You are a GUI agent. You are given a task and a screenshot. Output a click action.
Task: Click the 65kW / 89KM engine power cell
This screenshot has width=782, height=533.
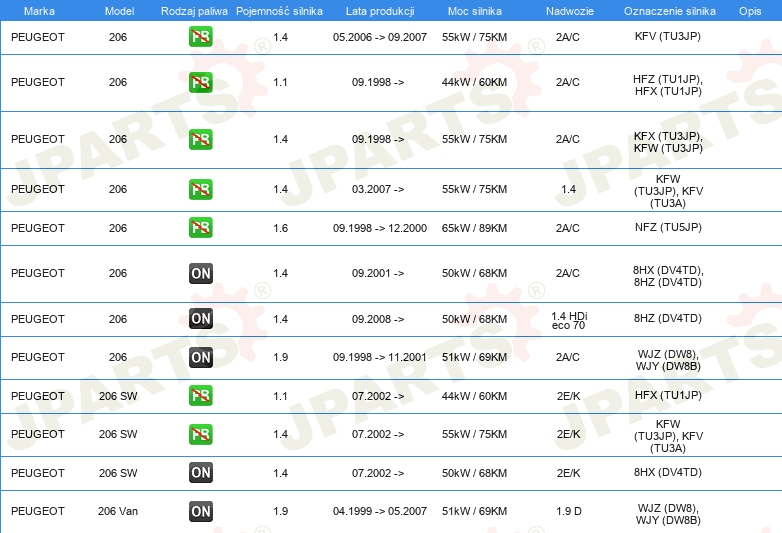(474, 228)
